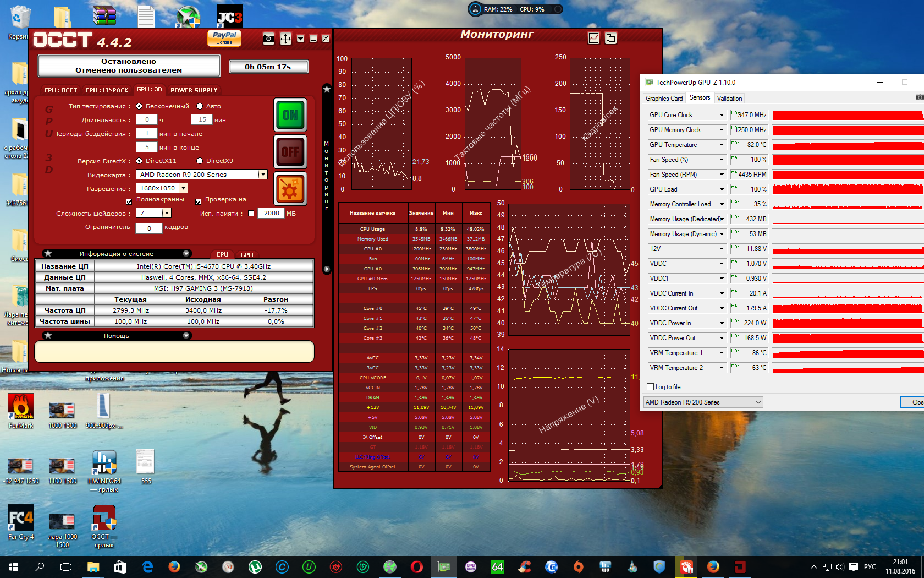Click the Windows Start button

pos(13,566)
